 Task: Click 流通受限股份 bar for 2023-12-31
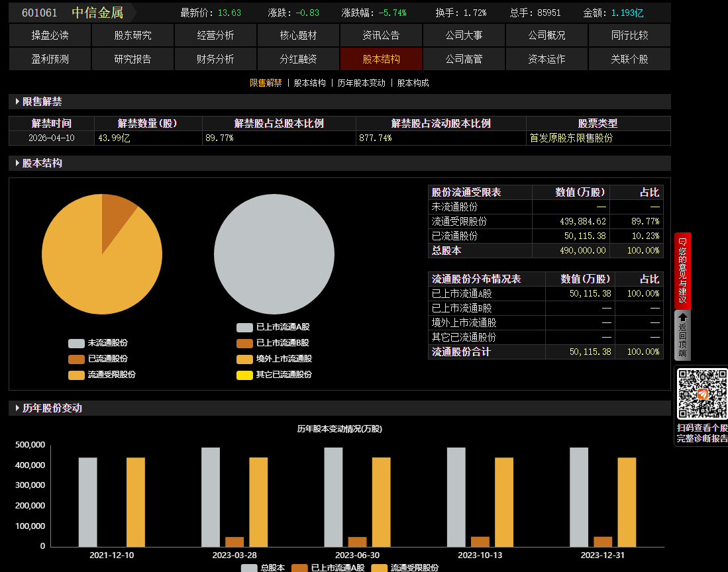click(x=627, y=502)
